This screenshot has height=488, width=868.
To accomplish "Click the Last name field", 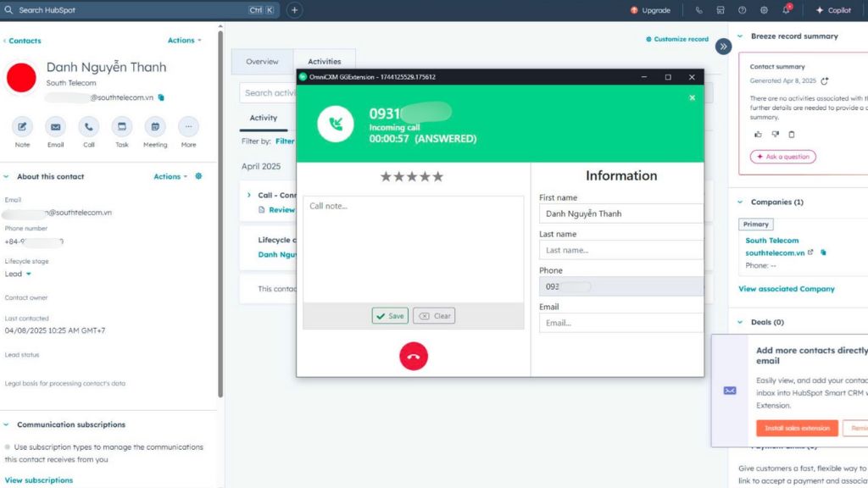I will (x=621, y=250).
